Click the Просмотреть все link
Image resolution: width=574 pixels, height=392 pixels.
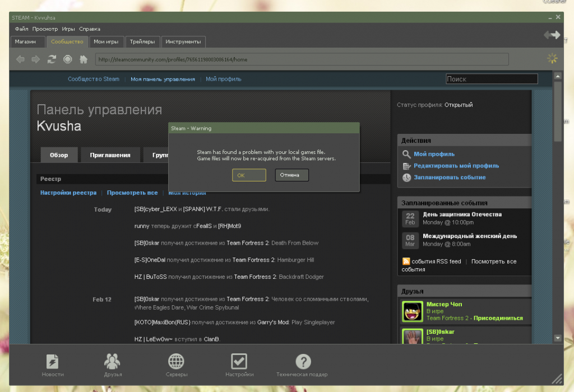click(x=132, y=193)
